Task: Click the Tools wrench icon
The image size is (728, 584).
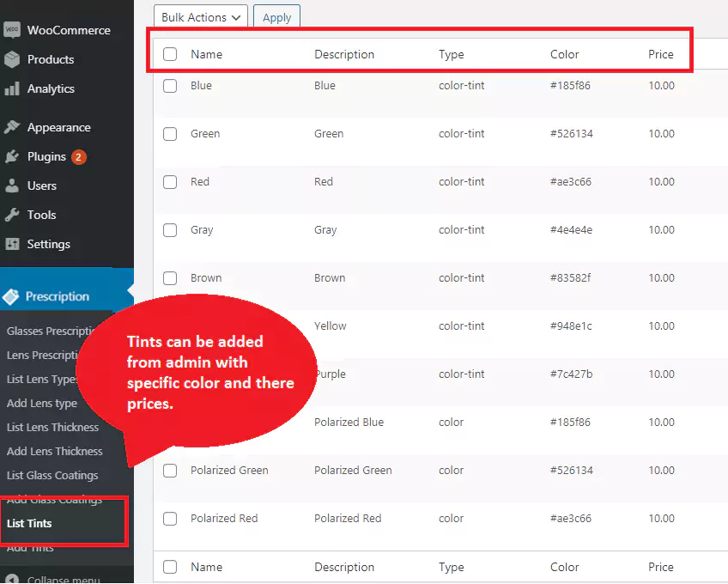Action: [12, 215]
